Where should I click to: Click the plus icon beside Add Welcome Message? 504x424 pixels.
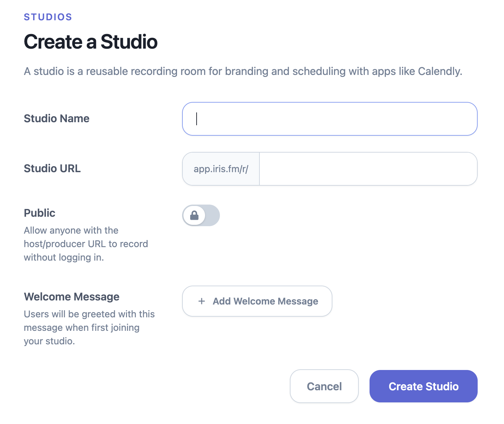tap(202, 301)
